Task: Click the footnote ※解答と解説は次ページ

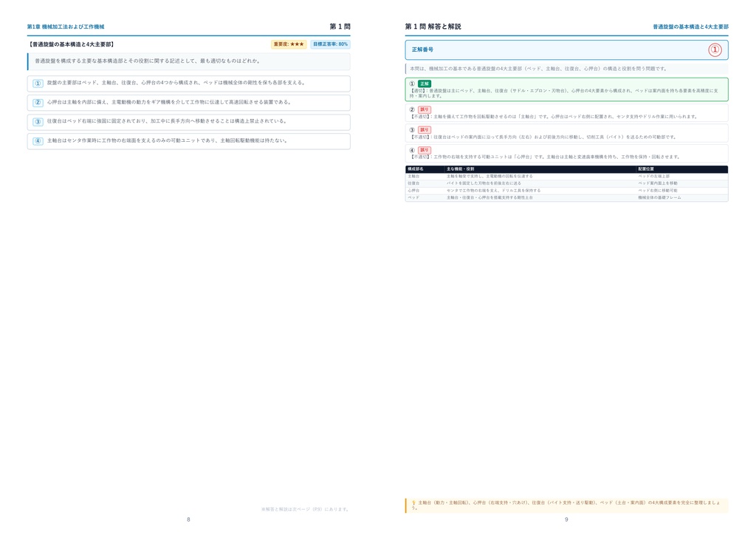Action: [306, 509]
